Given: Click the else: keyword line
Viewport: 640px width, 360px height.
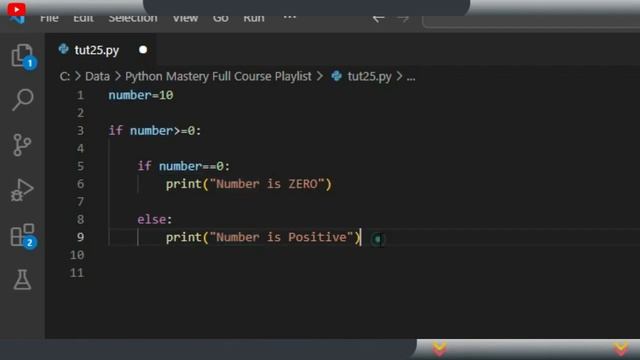Looking at the screenshot, I should tap(155, 220).
